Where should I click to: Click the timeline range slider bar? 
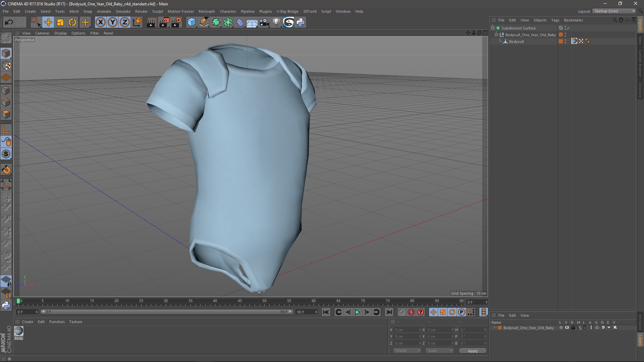pyautogui.click(x=167, y=312)
